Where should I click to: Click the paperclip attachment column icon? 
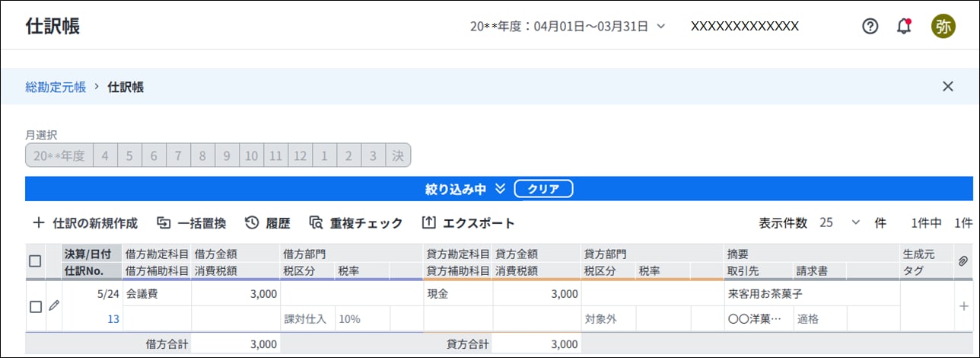[963, 261]
